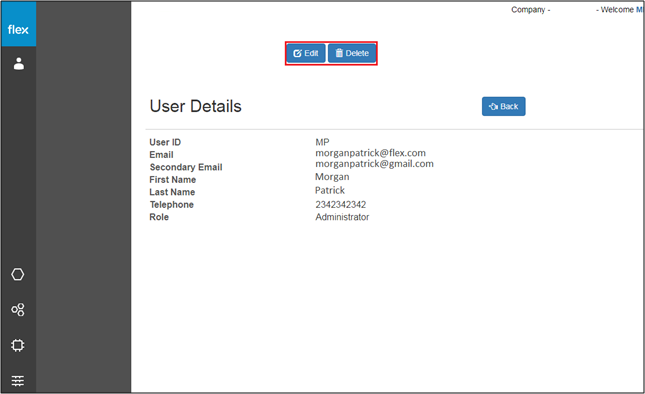Image resolution: width=645 pixels, height=394 pixels.
Task: Select the User ID value MP
Action: click(322, 142)
